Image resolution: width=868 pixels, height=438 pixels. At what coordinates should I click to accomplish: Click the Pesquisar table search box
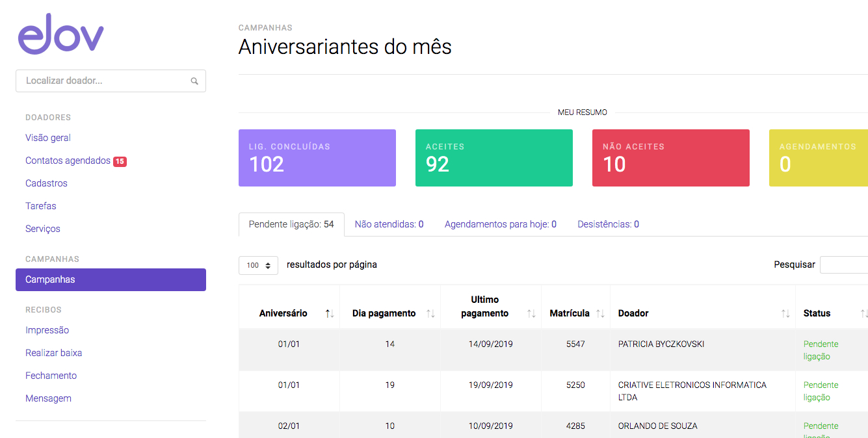[x=843, y=264]
